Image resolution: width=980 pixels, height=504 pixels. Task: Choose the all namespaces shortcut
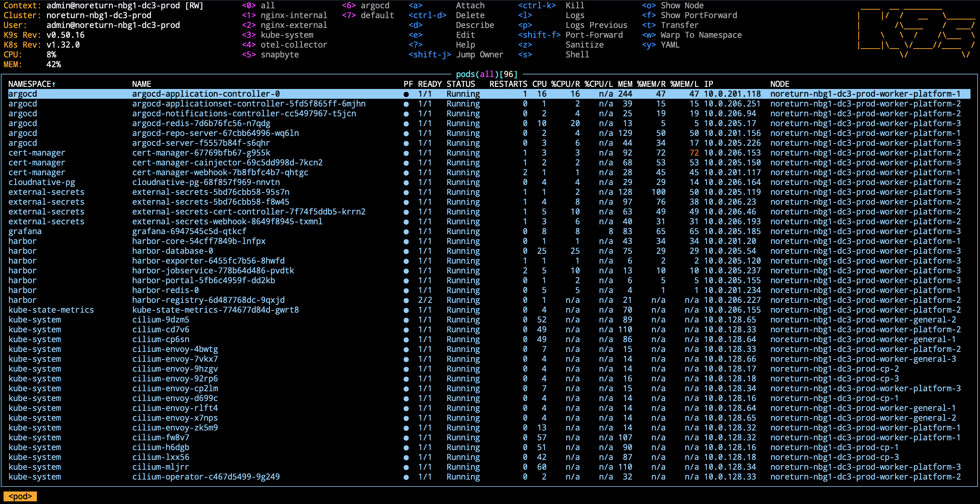267,5
